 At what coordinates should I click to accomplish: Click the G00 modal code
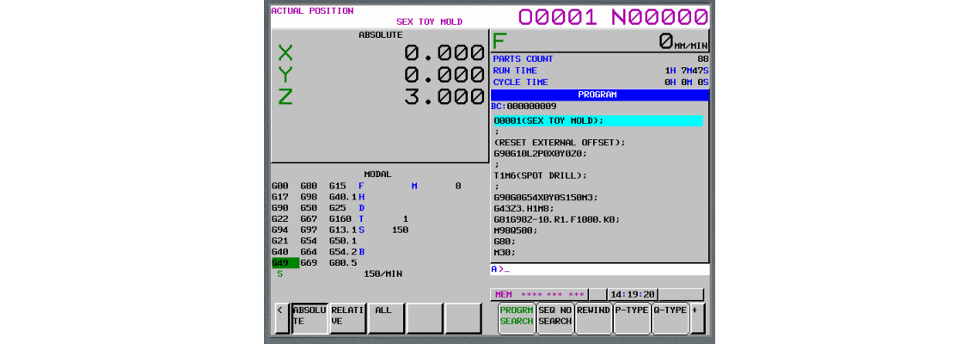[279, 186]
